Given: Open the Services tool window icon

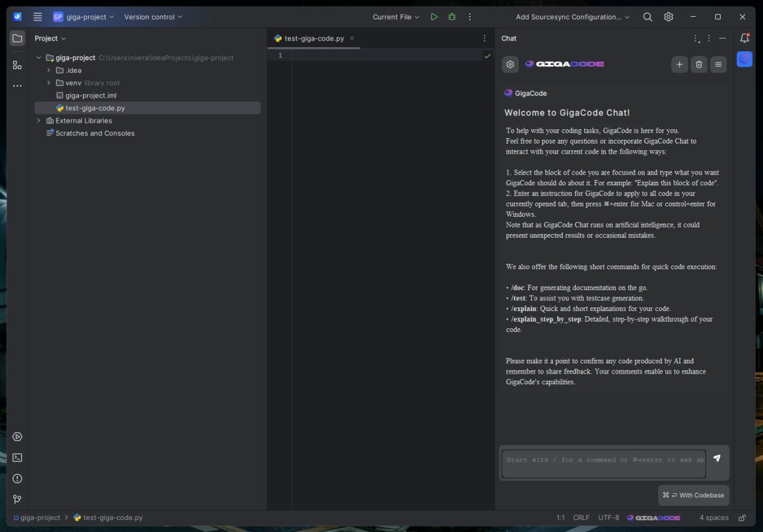Looking at the screenshot, I should 17,437.
